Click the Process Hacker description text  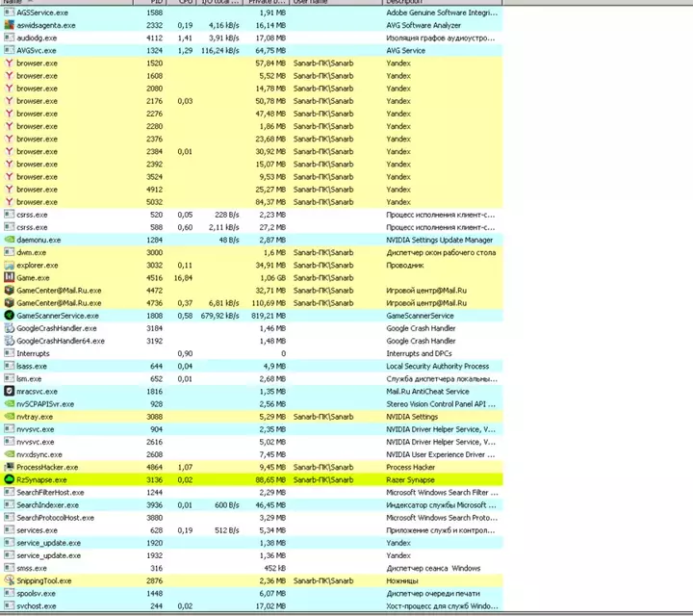411,467
